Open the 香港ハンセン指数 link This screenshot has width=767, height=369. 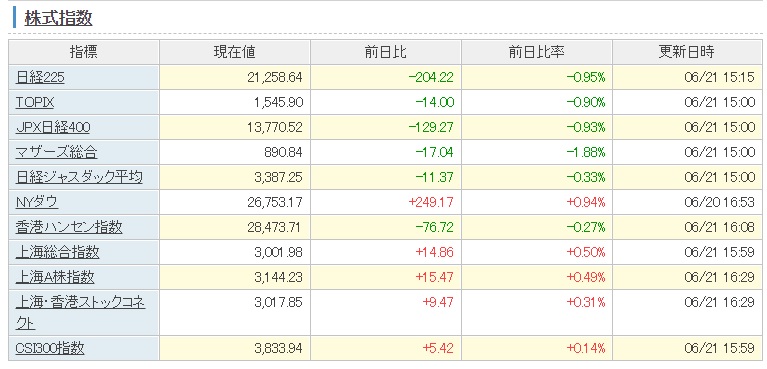coord(69,227)
